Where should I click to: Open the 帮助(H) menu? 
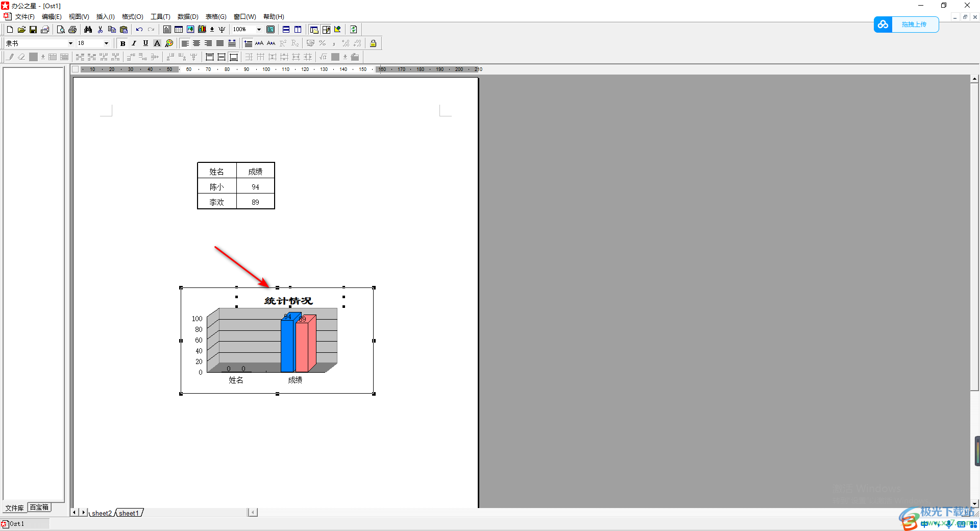coord(274,17)
